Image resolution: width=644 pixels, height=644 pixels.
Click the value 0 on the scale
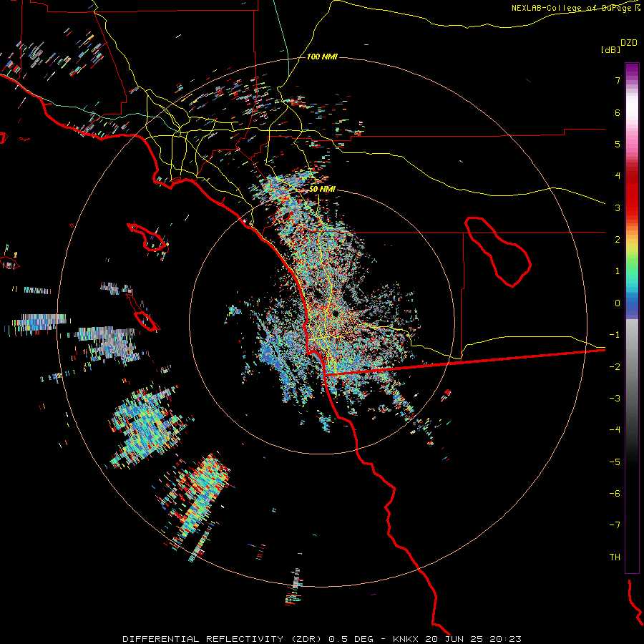pyautogui.click(x=618, y=303)
